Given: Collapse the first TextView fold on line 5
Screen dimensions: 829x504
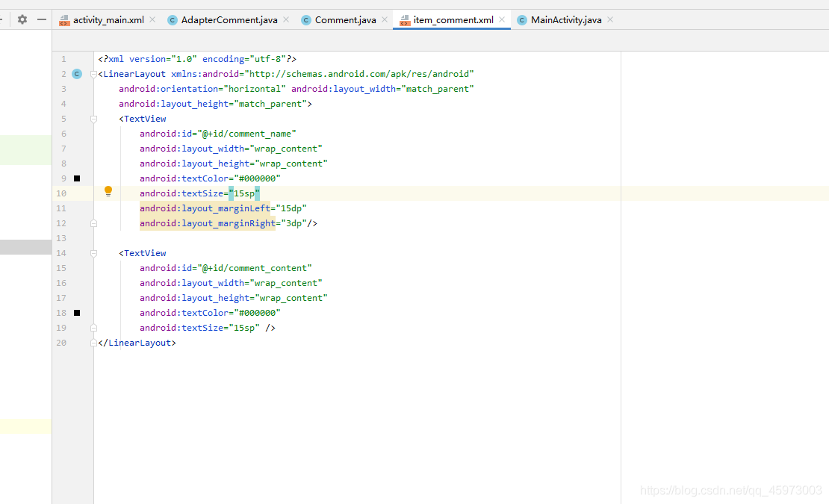Looking at the screenshot, I should coord(93,119).
